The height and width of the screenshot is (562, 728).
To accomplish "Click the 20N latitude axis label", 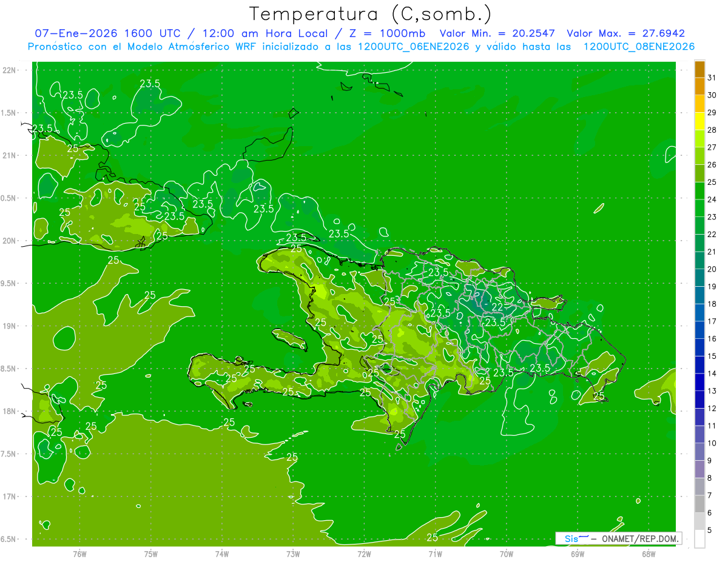I will [x=9, y=241].
